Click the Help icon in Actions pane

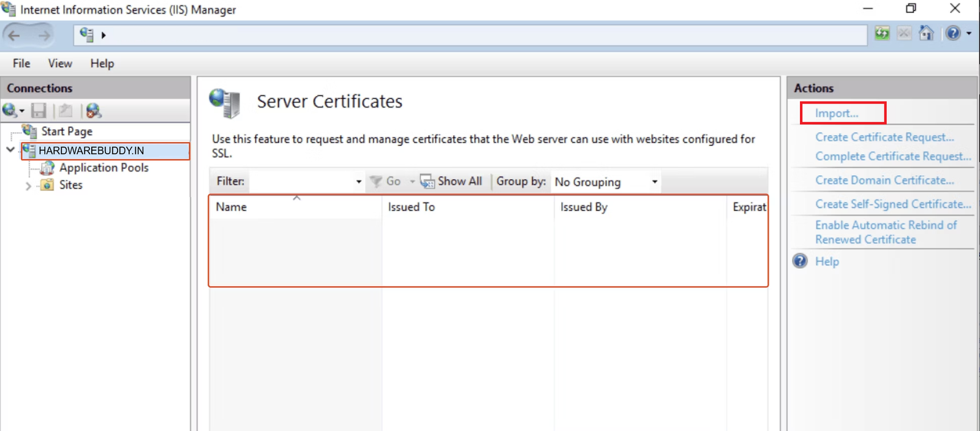[800, 261]
